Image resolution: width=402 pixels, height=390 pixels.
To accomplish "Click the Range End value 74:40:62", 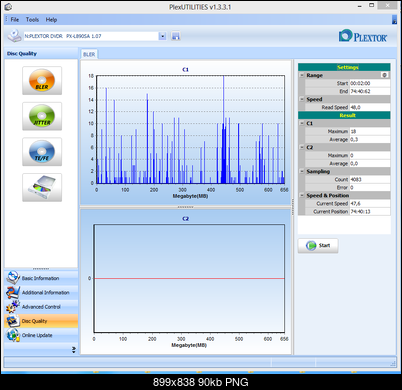I will 369,91.
